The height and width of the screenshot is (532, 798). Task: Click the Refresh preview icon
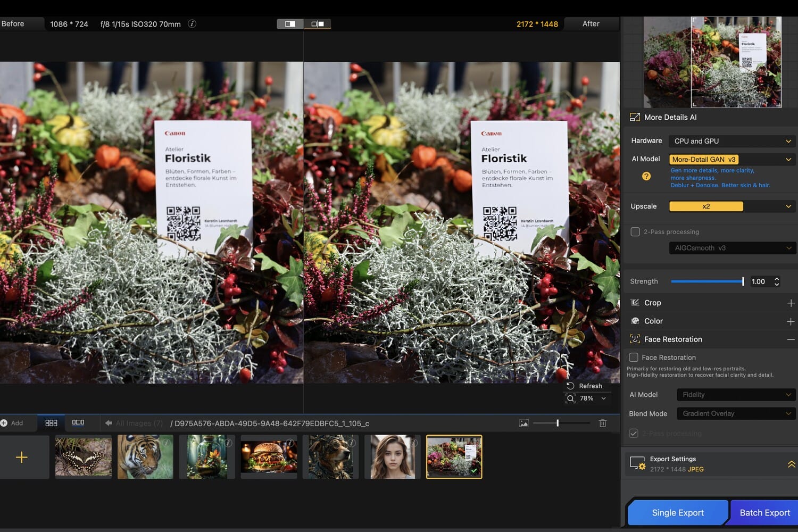point(570,386)
